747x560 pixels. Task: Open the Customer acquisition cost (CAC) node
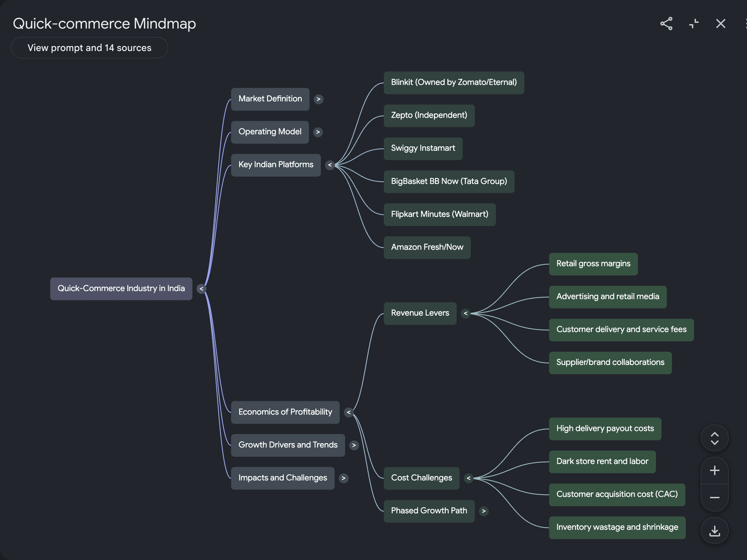617,495
